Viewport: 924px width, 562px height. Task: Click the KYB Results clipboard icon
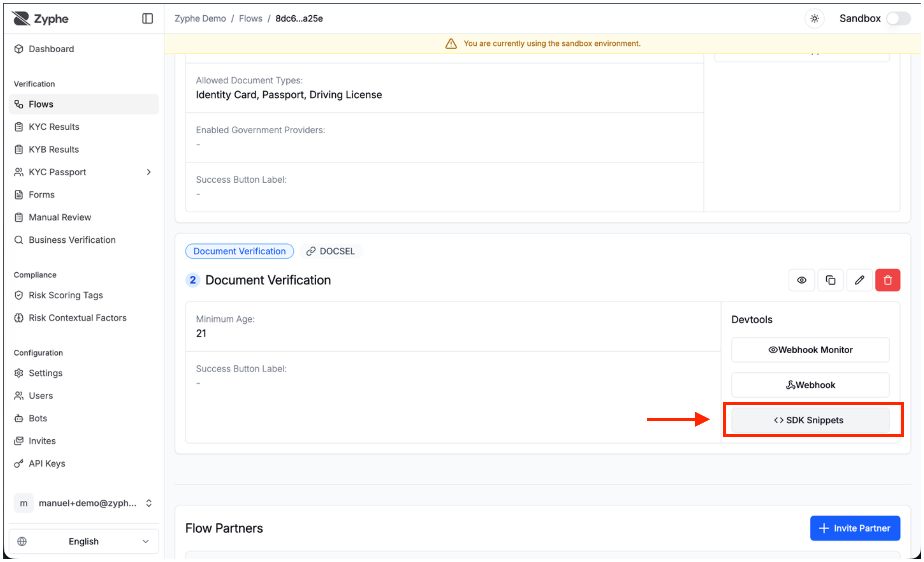(19, 149)
